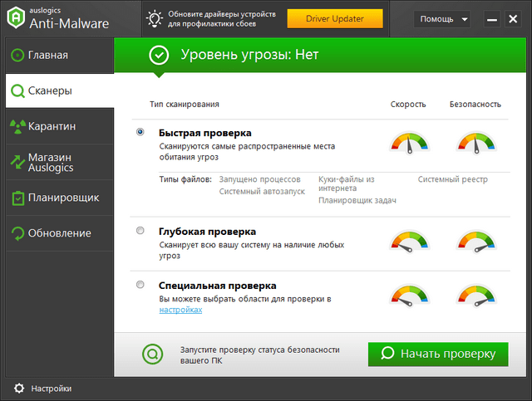Screen dimensions: 532x401
Task: Click the Auslogics Anti-Malware logo icon
Action: pos(15,18)
